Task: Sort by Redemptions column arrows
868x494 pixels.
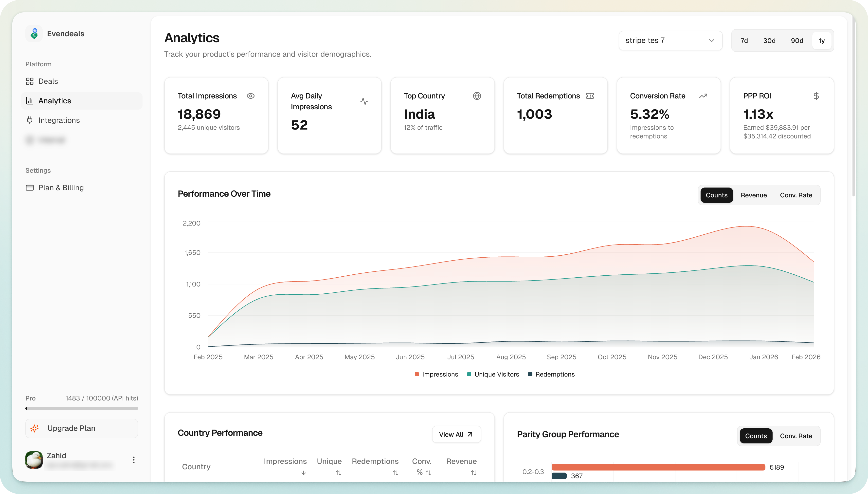Action: pos(395,473)
